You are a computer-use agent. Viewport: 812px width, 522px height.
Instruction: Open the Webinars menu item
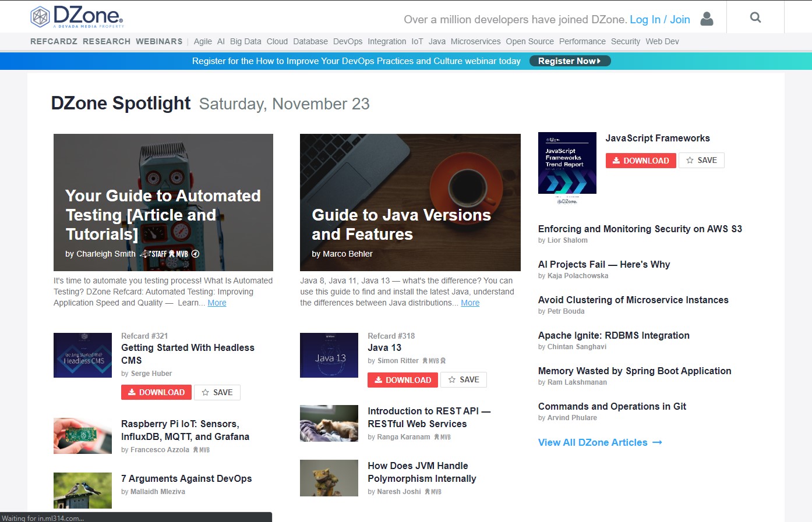(x=159, y=41)
